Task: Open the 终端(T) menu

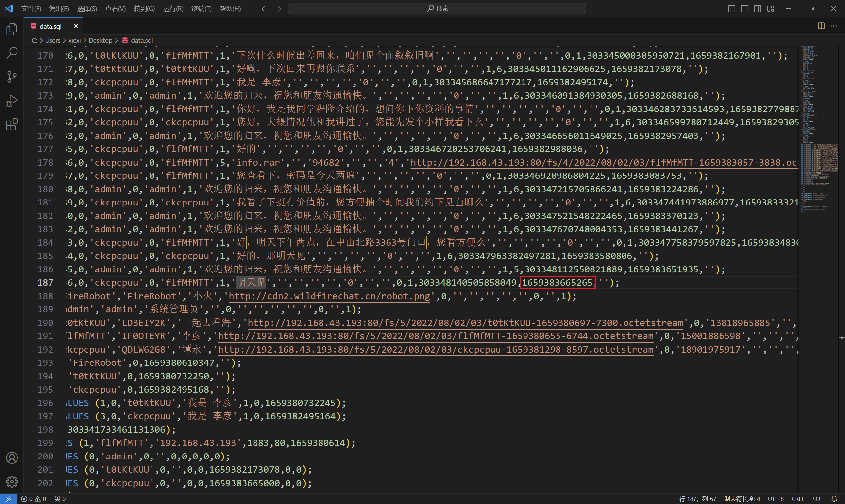Action: (x=201, y=9)
